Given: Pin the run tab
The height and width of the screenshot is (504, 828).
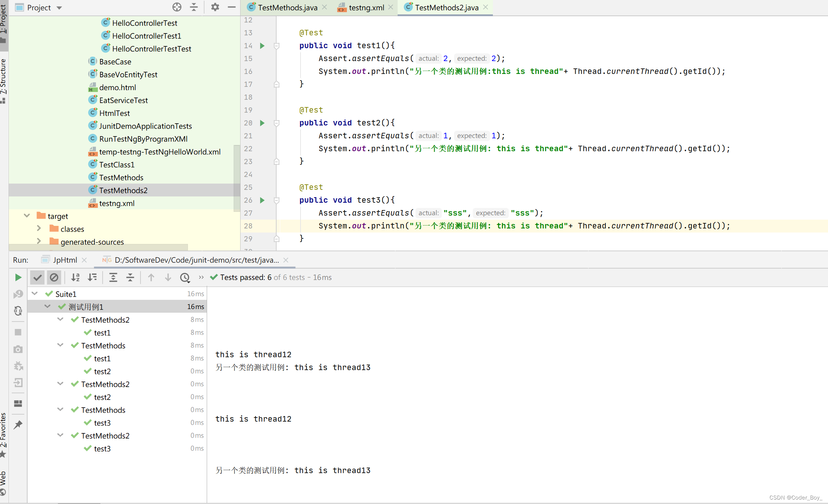Looking at the screenshot, I should [x=18, y=425].
